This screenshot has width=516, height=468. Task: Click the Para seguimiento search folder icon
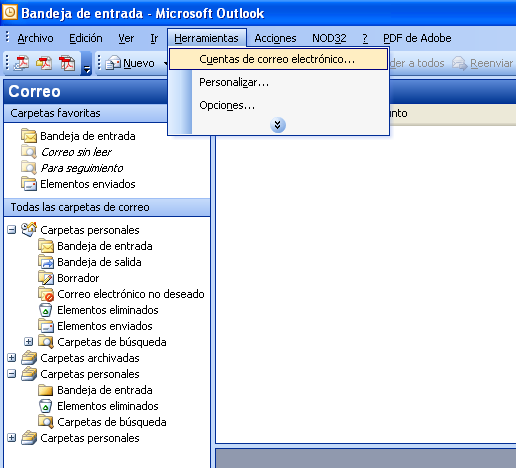click(29, 168)
